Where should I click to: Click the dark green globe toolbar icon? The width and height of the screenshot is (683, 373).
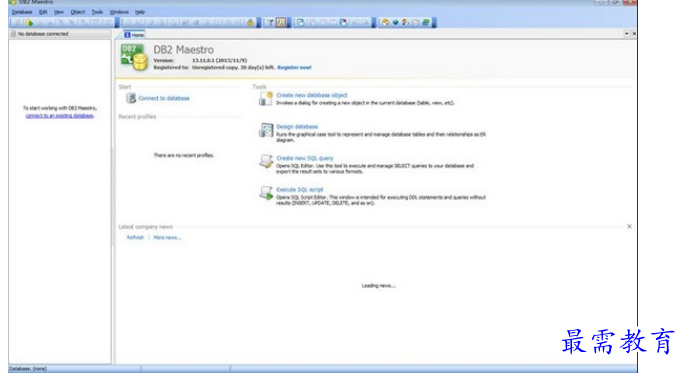tap(396, 22)
